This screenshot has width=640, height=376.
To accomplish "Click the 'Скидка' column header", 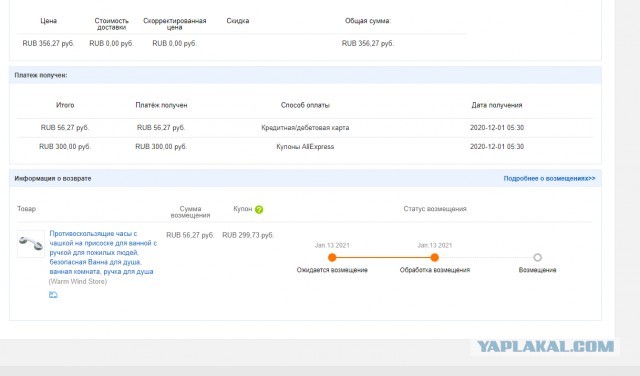I will (238, 21).
